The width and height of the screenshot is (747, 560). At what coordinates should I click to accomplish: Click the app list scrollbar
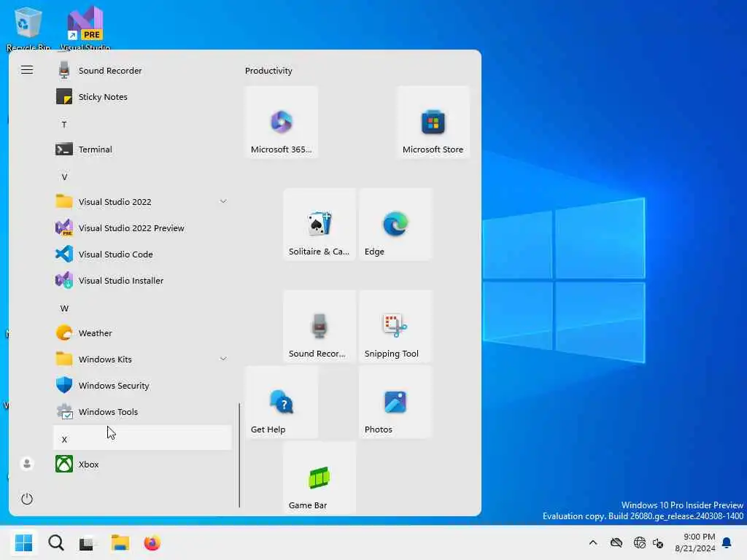pyautogui.click(x=239, y=455)
